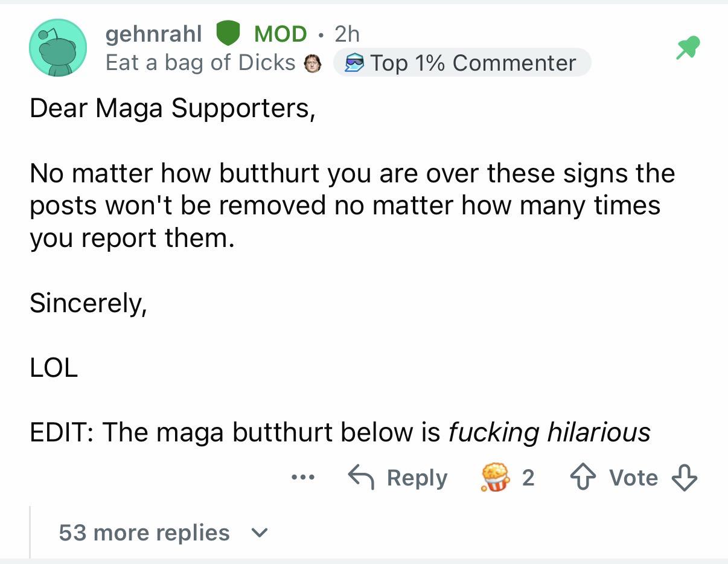Click the award count number 2

tap(528, 478)
